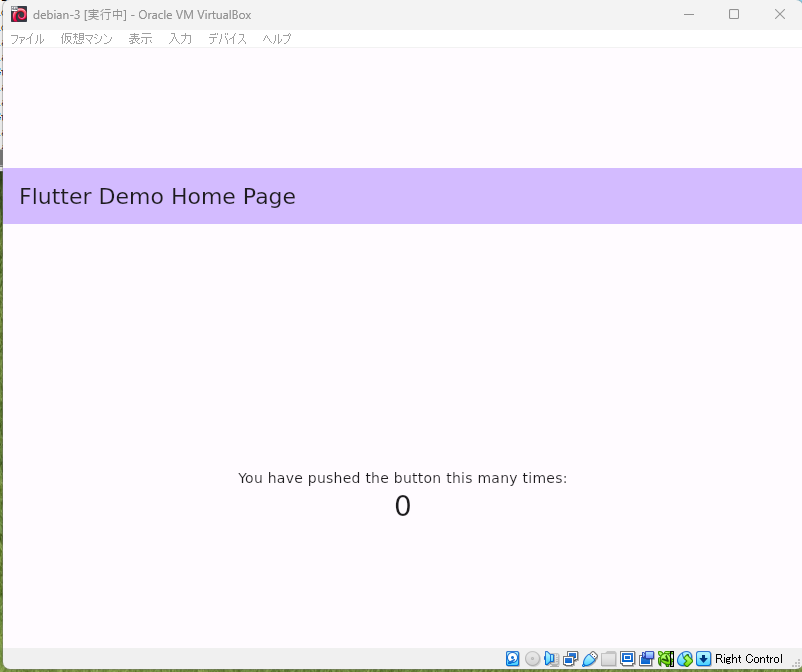Click the Right Control host key label
The height and width of the screenshot is (672, 802).
pos(748,658)
